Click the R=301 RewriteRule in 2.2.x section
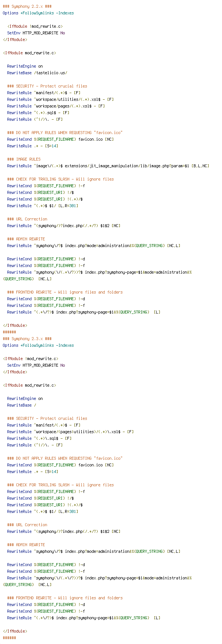Image resolution: width=222 pixels, height=644 pixels. 43,206
